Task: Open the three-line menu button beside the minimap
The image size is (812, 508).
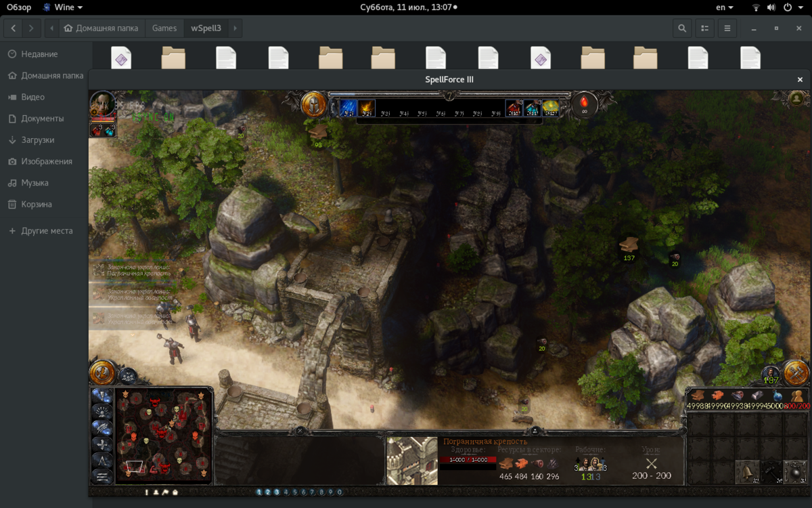Action: pos(102,477)
